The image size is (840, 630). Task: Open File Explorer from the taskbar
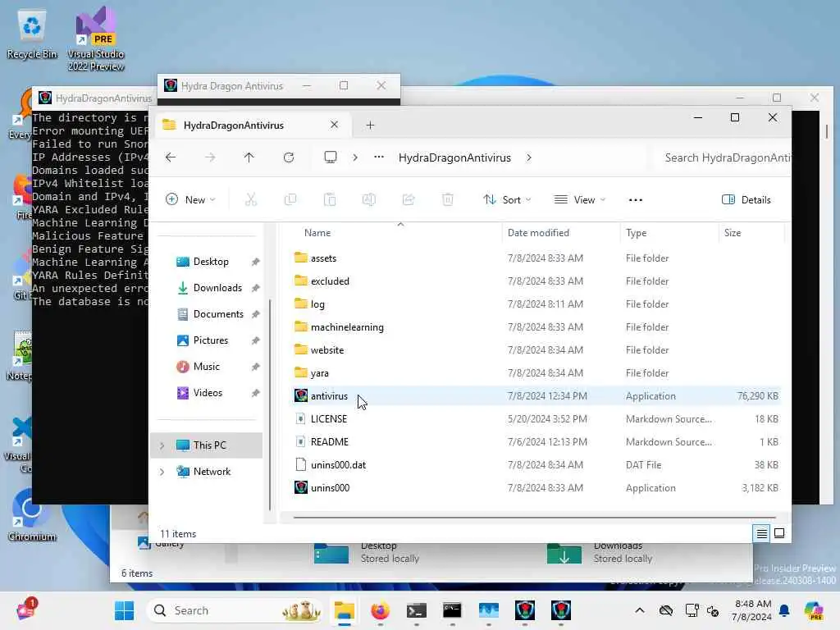[344, 610]
